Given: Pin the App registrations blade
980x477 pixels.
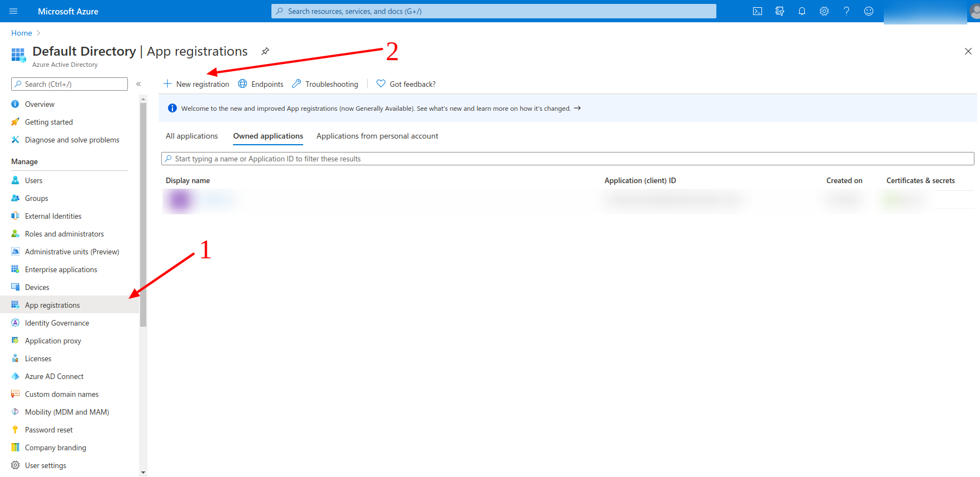Looking at the screenshot, I should (x=265, y=51).
